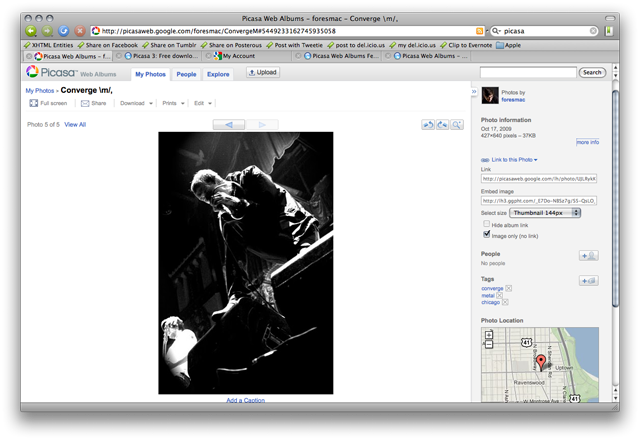This screenshot has width=640, height=440.
Task: Click the Picasa search input field
Action: [528, 72]
